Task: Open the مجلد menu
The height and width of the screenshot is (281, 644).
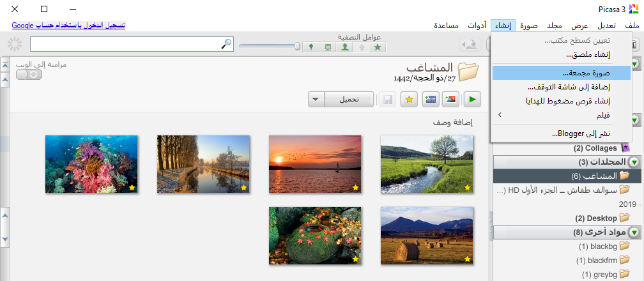Action: point(555,26)
